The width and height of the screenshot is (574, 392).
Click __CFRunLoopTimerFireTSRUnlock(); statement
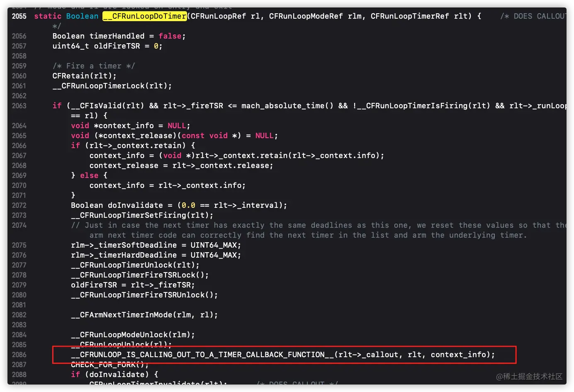pos(144,295)
